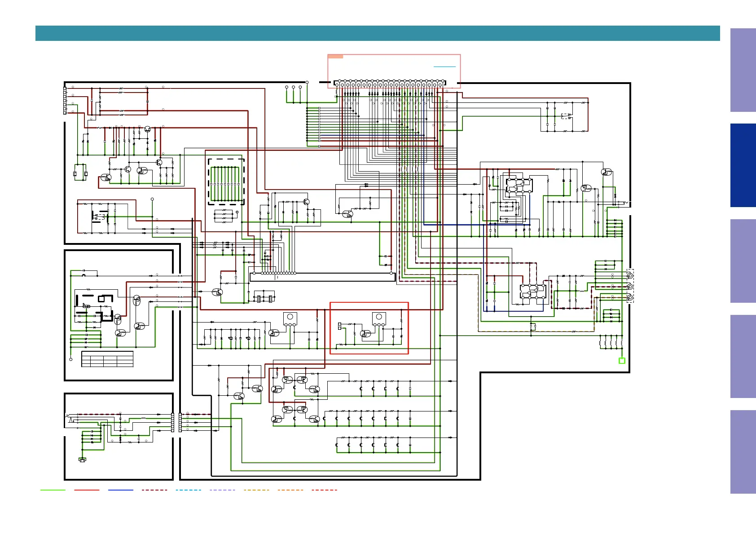Viewport: 756px width, 535px height.
Task: Click the solid red legend line
Action: (x=87, y=490)
